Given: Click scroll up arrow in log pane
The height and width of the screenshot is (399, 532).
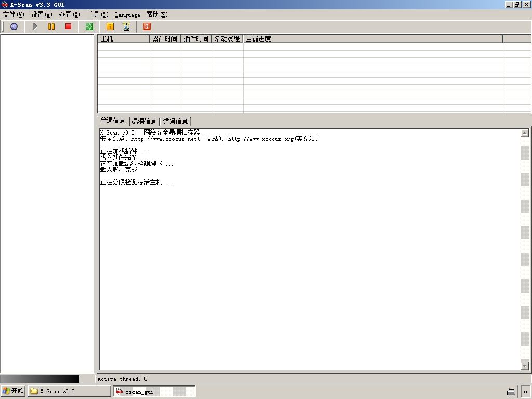Looking at the screenshot, I should [x=525, y=133].
